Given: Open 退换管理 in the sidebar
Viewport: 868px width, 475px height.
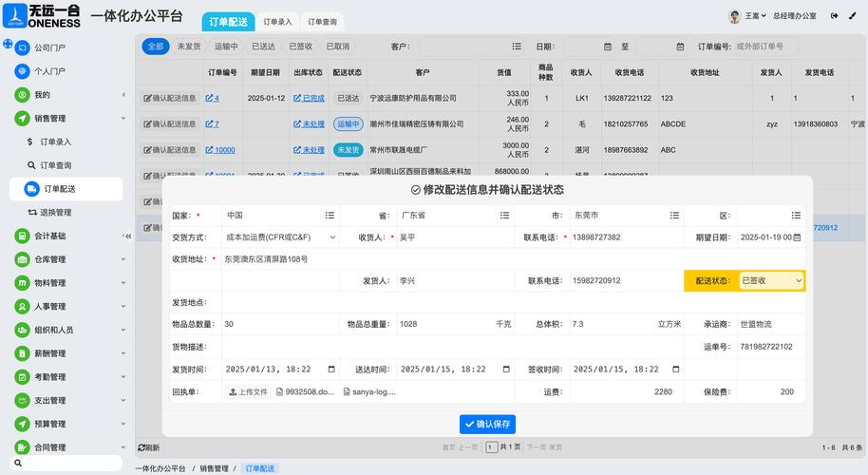Looking at the screenshot, I should click(x=55, y=212).
